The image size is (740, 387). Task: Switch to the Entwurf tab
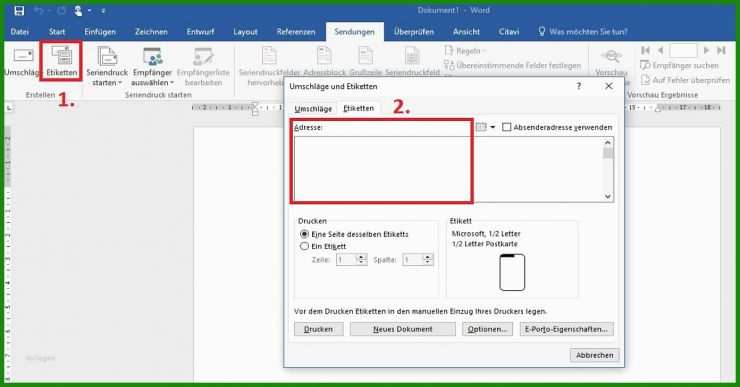(x=200, y=32)
